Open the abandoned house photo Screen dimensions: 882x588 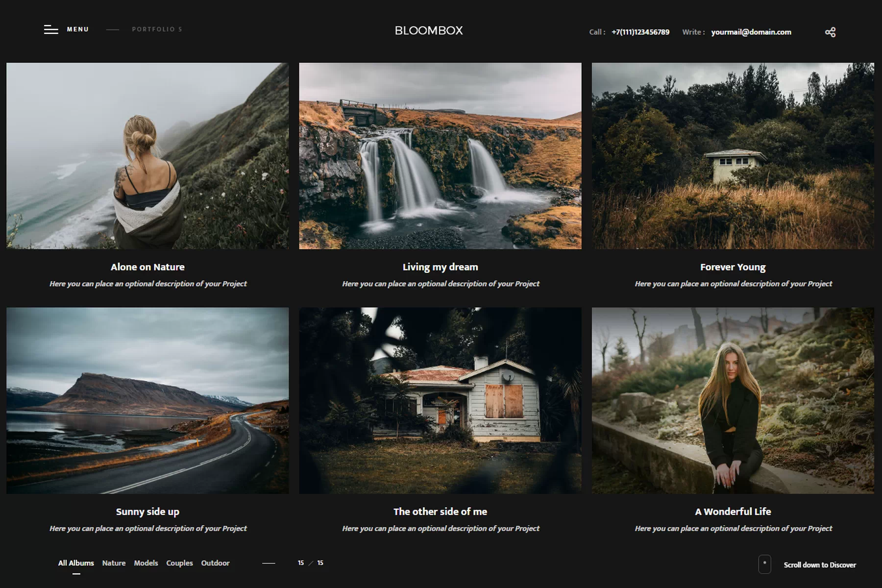click(x=440, y=400)
